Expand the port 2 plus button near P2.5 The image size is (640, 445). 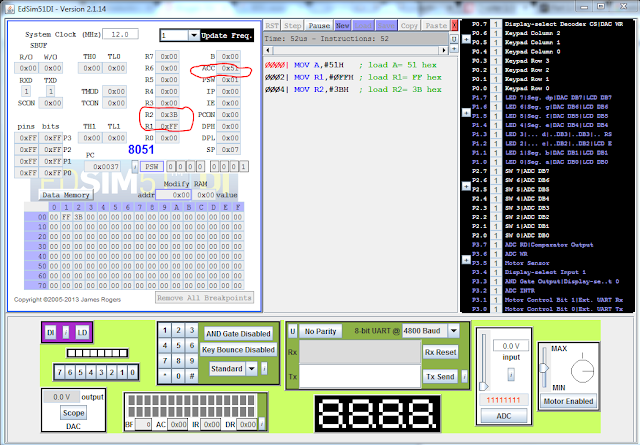coord(466,186)
